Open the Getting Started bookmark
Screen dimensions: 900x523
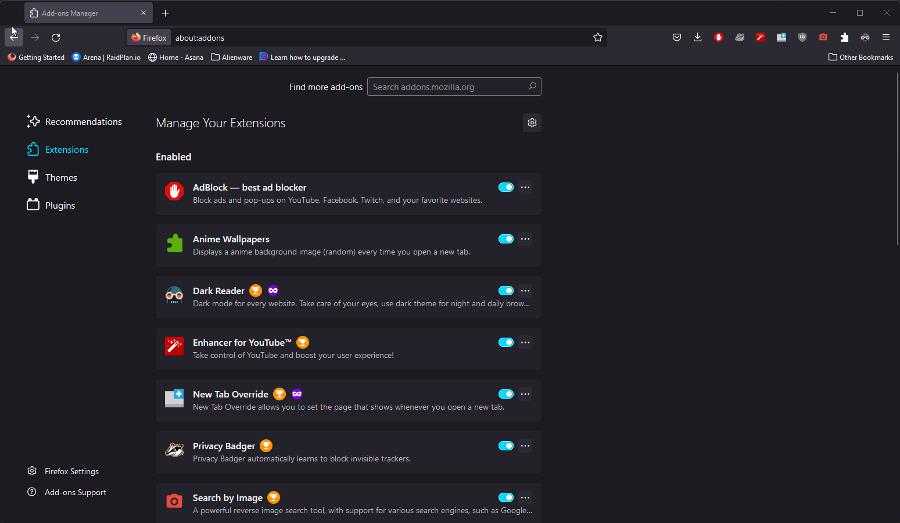point(36,57)
